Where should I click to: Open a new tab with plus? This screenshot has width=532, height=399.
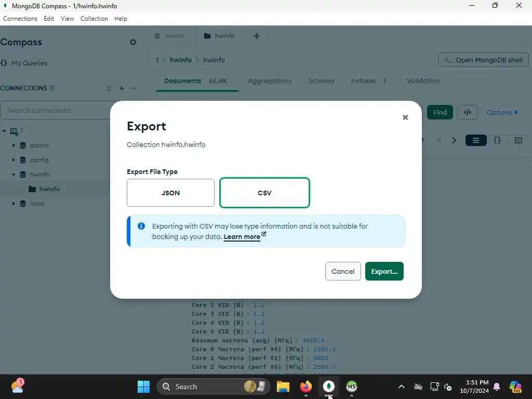click(x=257, y=36)
